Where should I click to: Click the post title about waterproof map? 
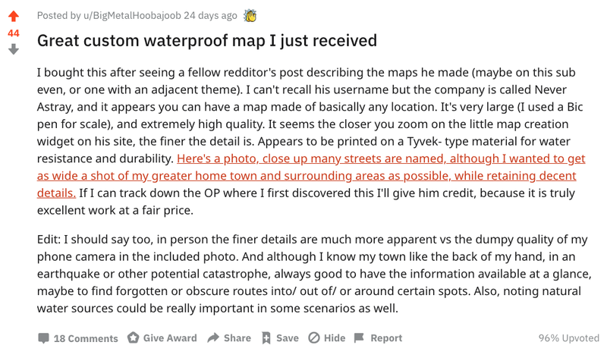(x=207, y=40)
